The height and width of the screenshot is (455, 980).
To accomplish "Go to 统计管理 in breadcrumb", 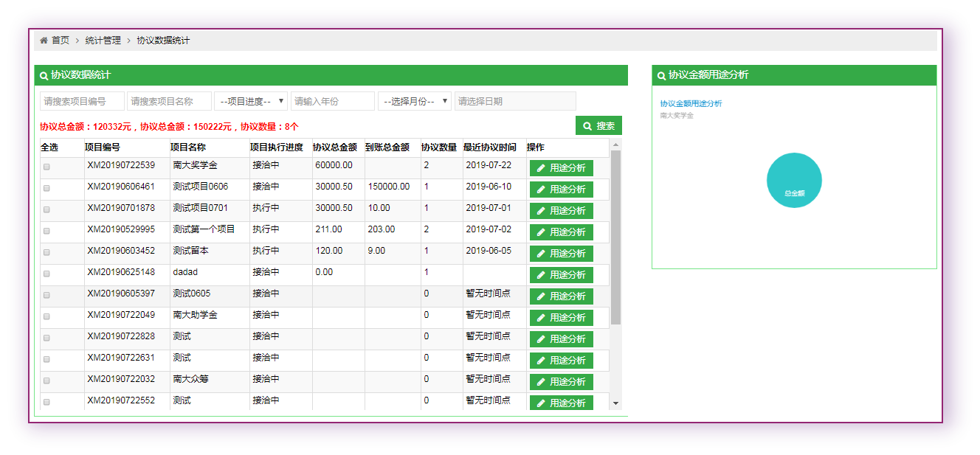I will (103, 41).
